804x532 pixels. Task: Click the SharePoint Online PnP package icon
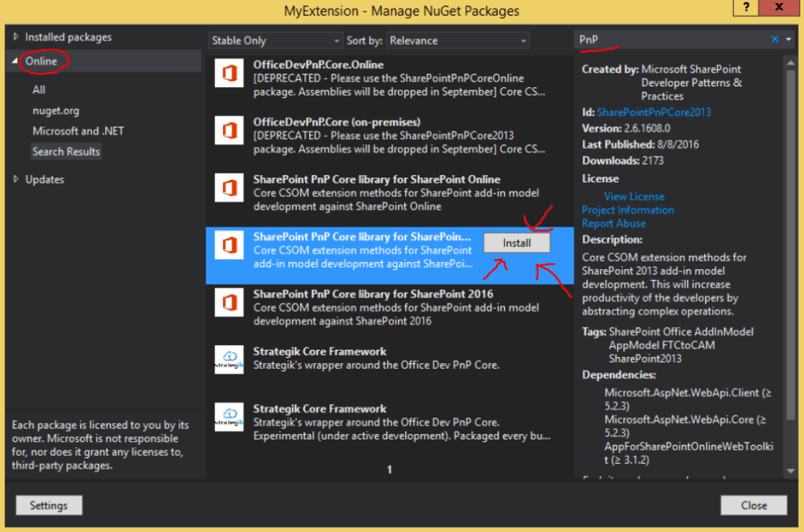[x=229, y=191]
